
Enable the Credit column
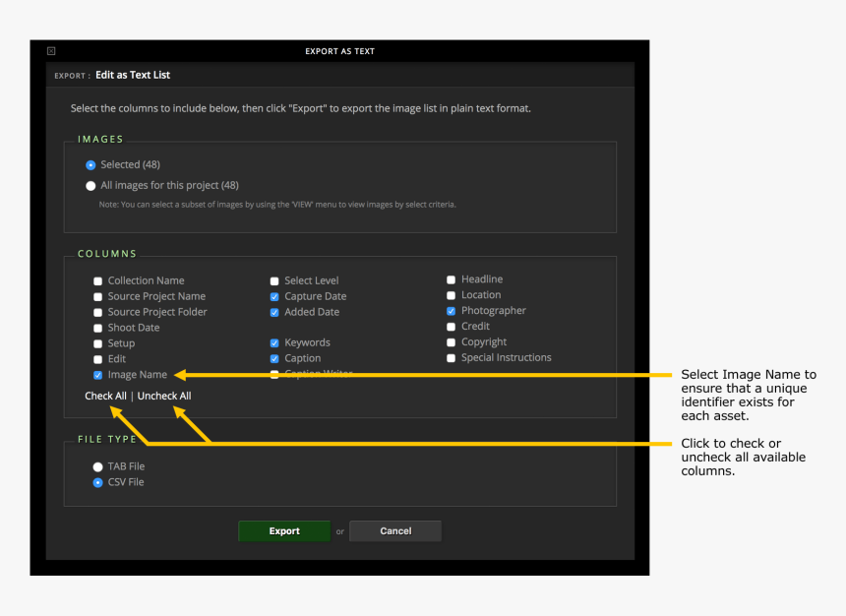pyautogui.click(x=452, y=327)
